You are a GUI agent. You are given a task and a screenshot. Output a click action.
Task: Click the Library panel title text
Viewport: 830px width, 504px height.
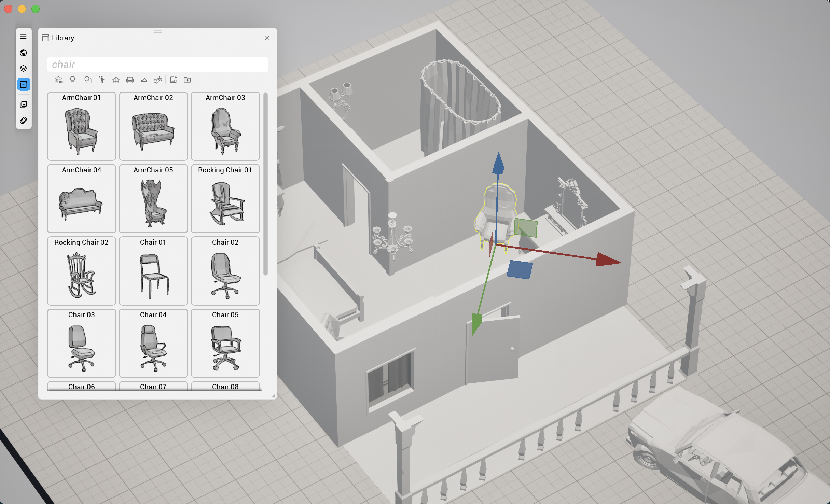point(63,38)
